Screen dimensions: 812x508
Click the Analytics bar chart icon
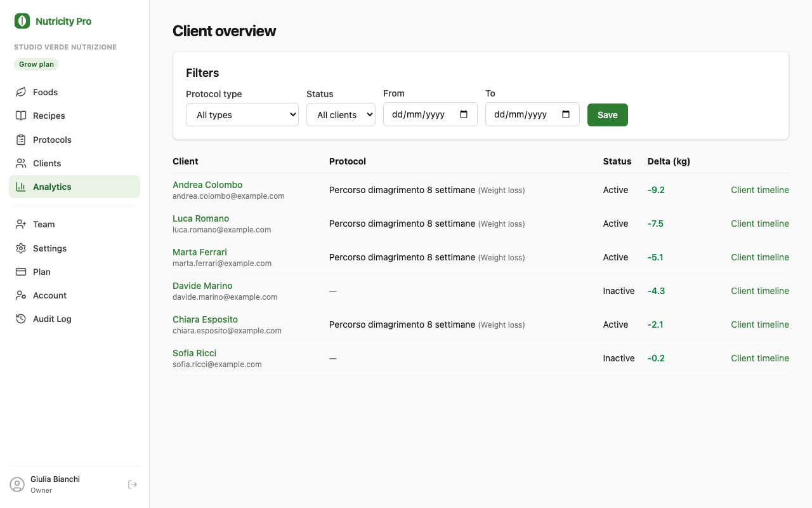[x=21, y=187]
